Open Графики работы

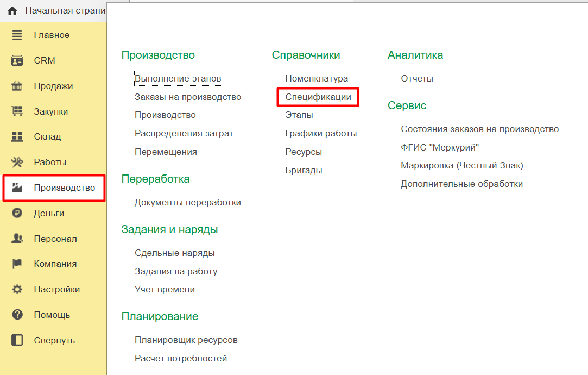(321, 133)
